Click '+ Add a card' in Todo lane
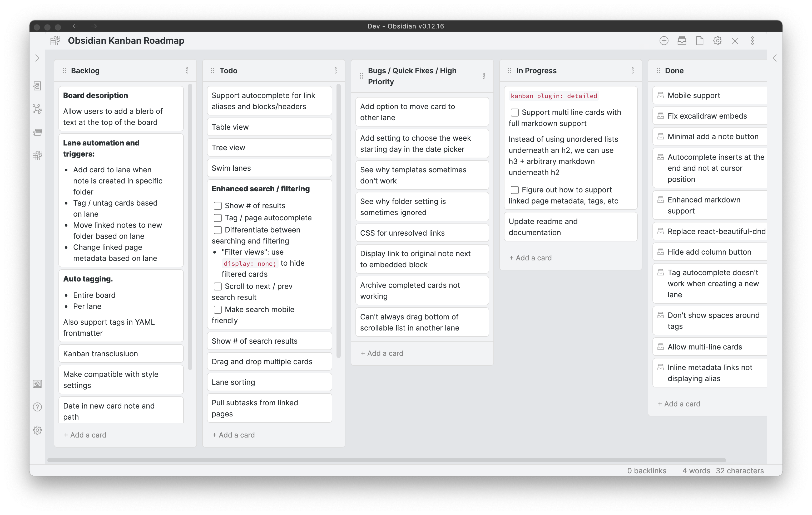 pos(234,435)
